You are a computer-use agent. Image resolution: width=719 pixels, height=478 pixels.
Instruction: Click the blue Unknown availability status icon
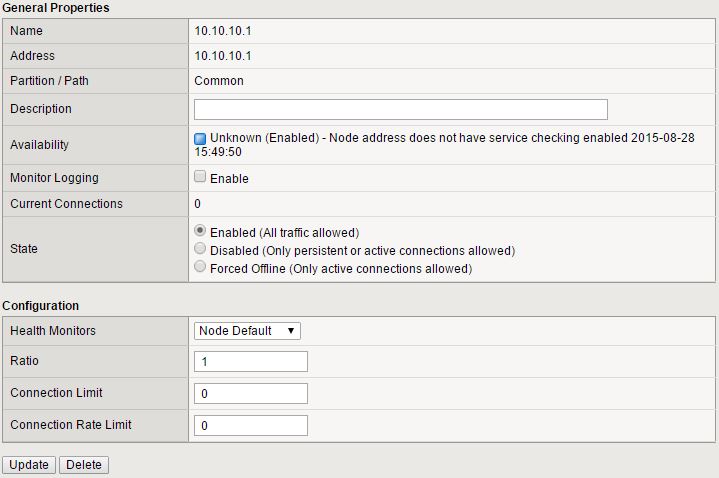click(200, 138)
